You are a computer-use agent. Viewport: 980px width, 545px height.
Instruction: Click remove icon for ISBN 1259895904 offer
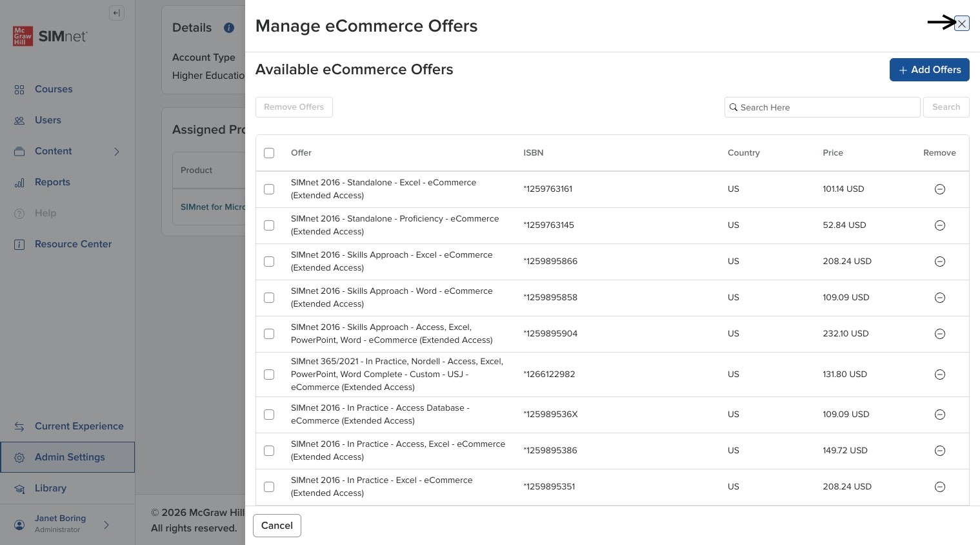pyautogui.click(x=940, y=334)
